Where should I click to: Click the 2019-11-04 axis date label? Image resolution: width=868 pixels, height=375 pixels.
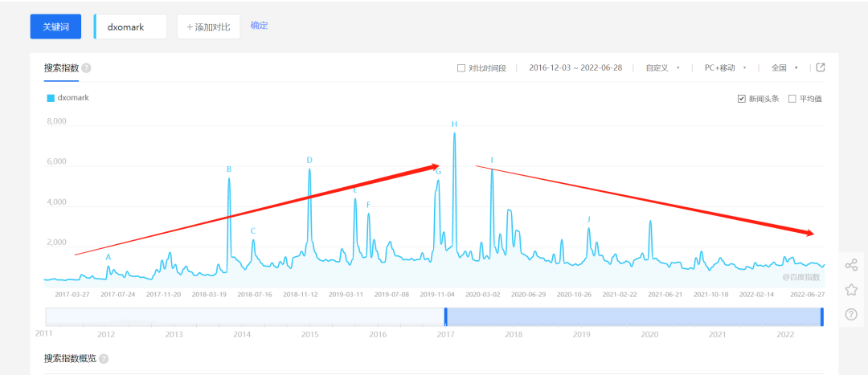coord(436,294)
